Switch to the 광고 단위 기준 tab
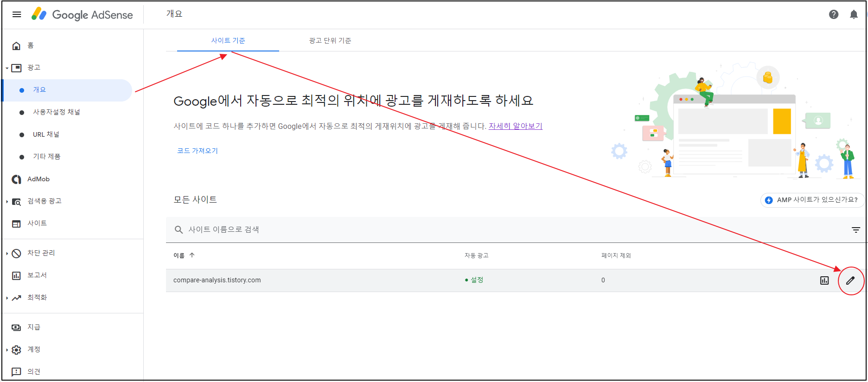 [330, 40]
